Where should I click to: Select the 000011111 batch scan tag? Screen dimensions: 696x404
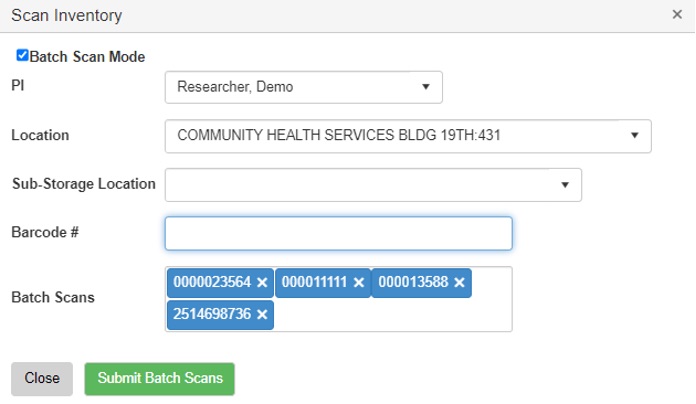pos(313,283)
